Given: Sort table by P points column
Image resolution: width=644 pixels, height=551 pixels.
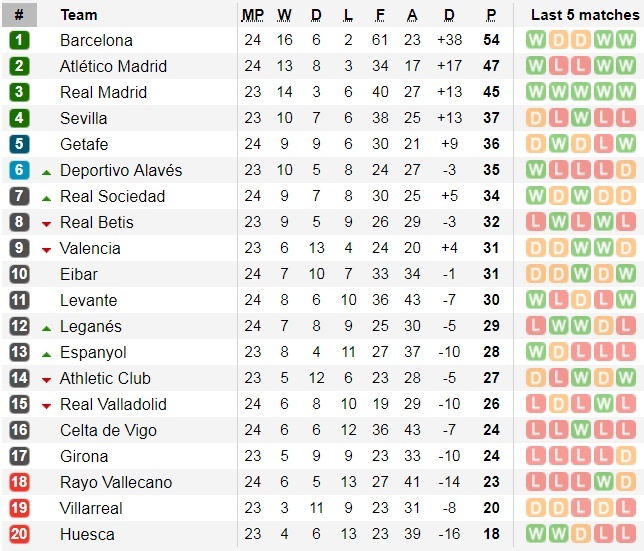Looking at the screenshot, I should [491, 15].
